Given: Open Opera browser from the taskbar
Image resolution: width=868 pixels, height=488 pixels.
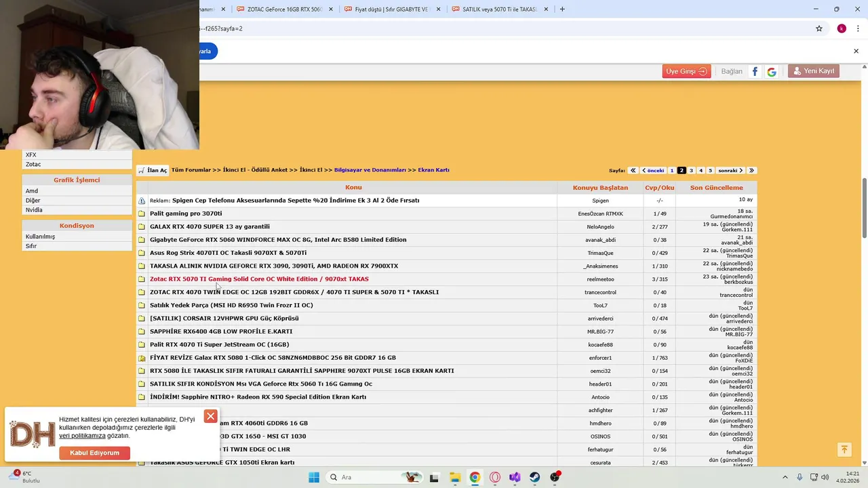Looking at the screenshot, I should point(495,477).
